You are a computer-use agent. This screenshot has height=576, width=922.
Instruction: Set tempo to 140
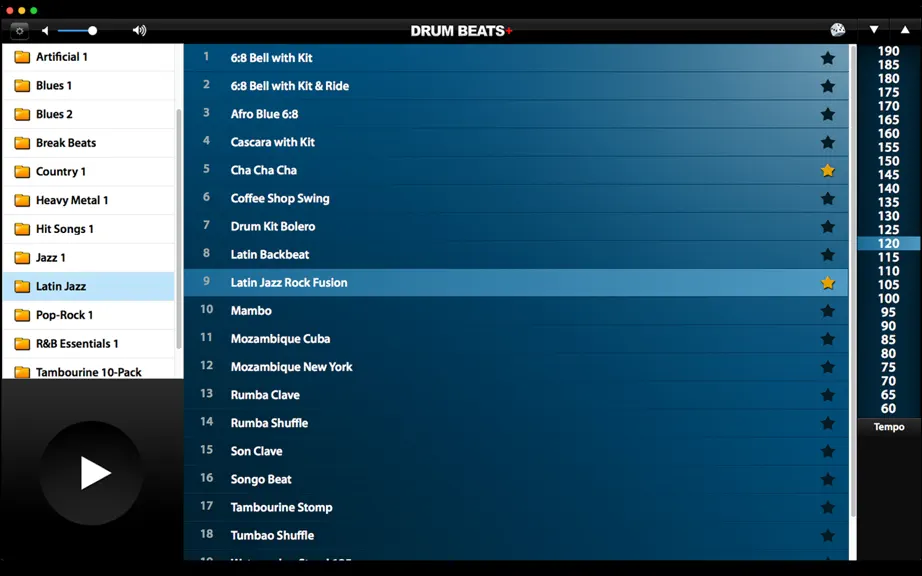pyautogui.click(x=888, y=189)
